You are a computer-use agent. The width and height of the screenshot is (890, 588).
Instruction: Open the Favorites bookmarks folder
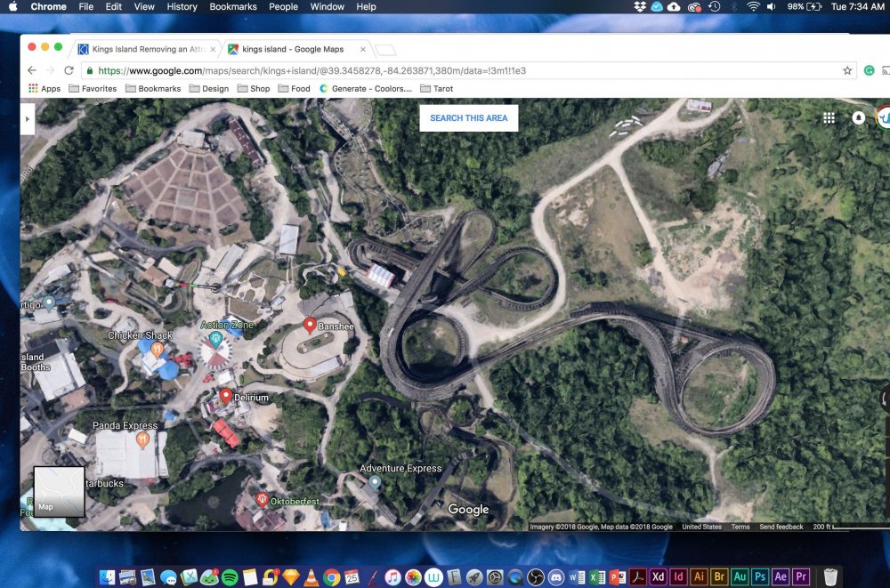tap(93, 89)
